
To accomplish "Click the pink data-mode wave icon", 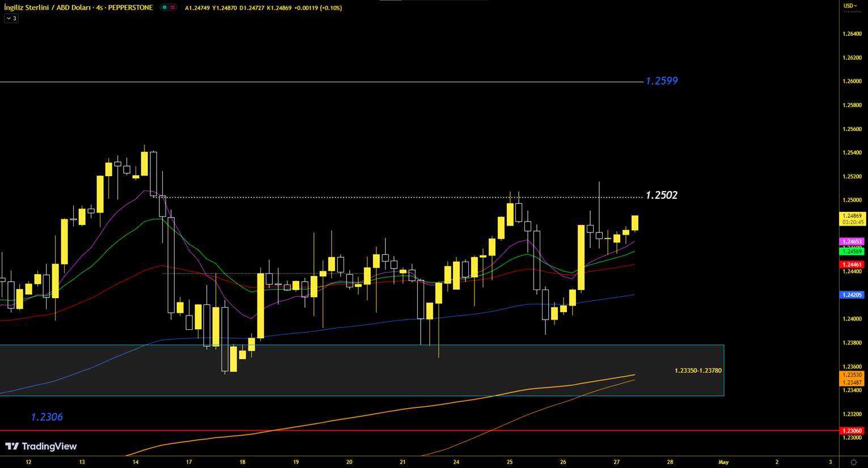I will pos(173,8).
